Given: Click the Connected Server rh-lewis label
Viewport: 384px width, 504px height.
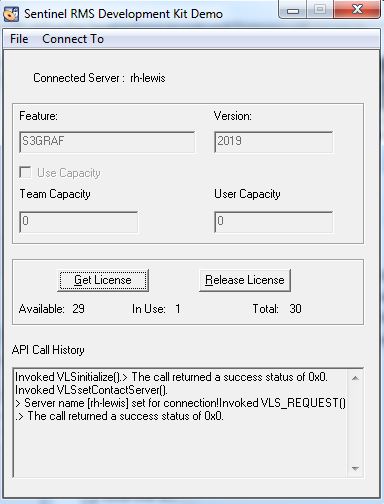Looking at the screenshot, I should pyautogui.click(x=99, y=78).
